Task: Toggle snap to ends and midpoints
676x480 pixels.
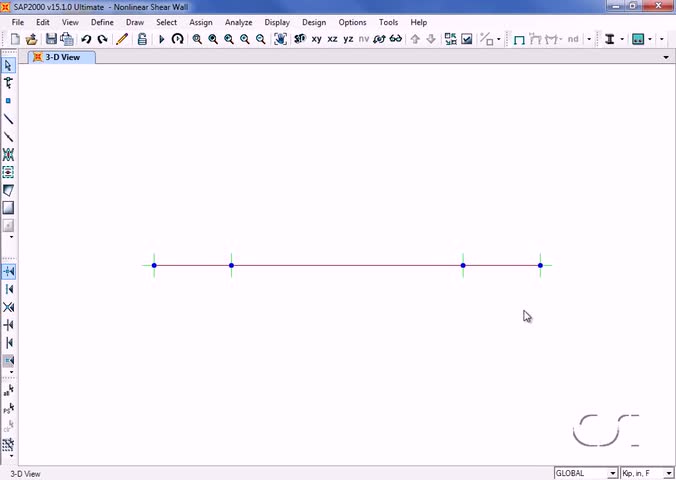Action: click(9, 289)
